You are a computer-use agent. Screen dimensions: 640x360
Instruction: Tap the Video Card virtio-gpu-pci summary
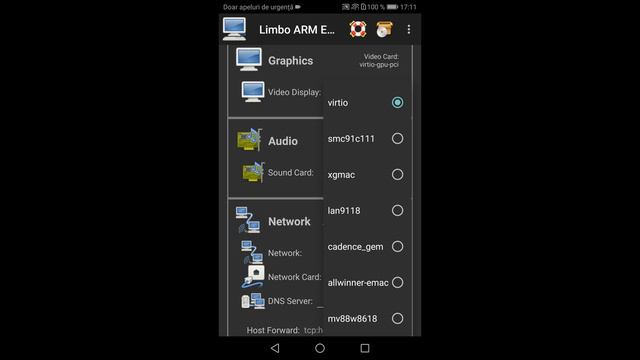click(379, 60)
